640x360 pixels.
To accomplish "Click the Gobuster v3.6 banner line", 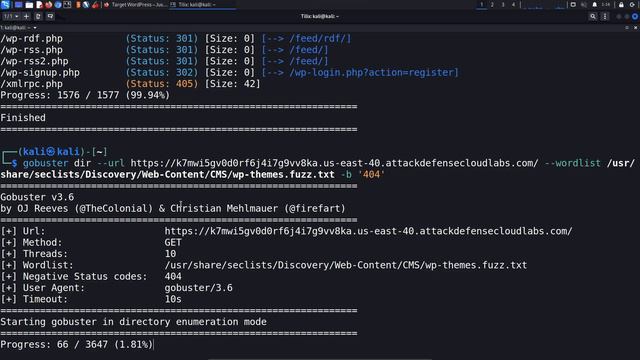I will coord(37,197).
